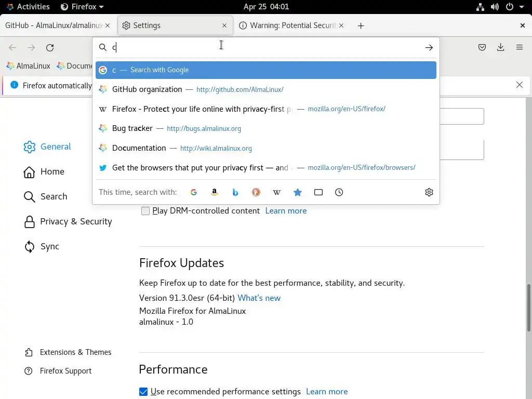532x399 pixels.
Task: Close the Settings tab
Action: [x=224, y=25]
